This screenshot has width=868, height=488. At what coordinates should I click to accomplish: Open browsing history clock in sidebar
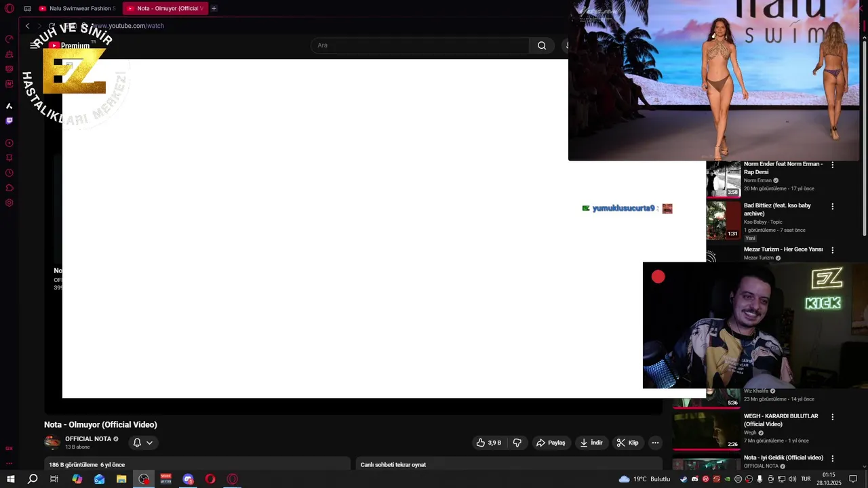coord(9,173)
